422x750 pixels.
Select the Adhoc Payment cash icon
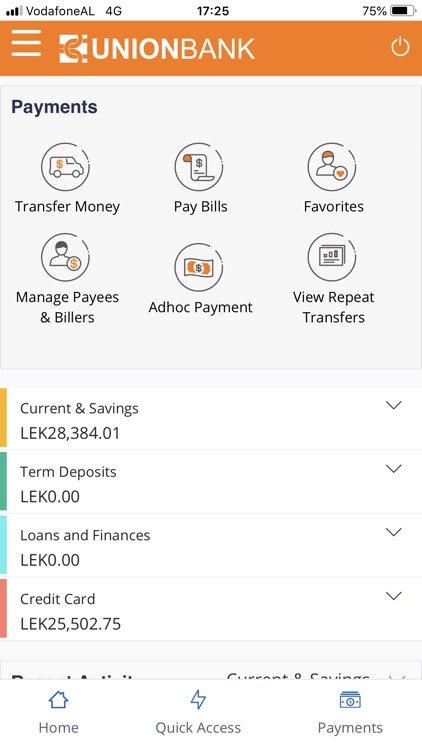[199, 267]
